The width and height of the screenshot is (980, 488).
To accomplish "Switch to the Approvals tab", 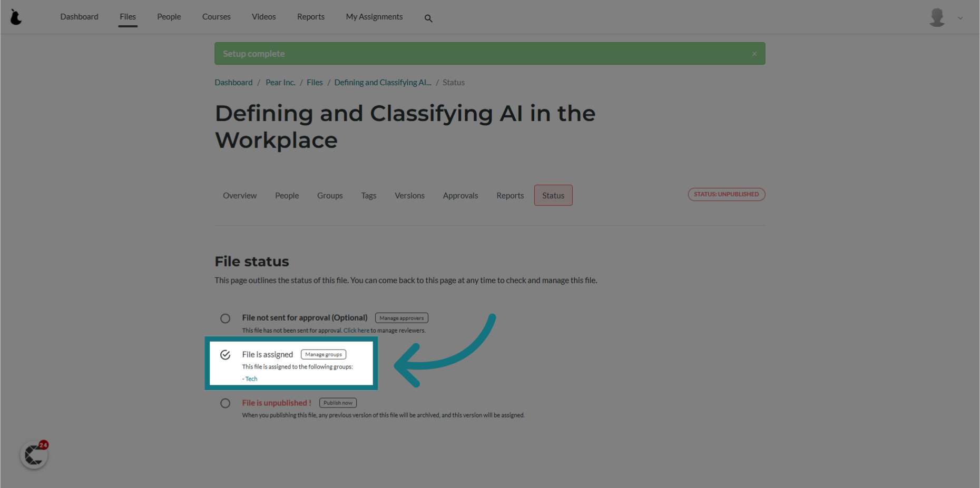I will tap(460, 196).
